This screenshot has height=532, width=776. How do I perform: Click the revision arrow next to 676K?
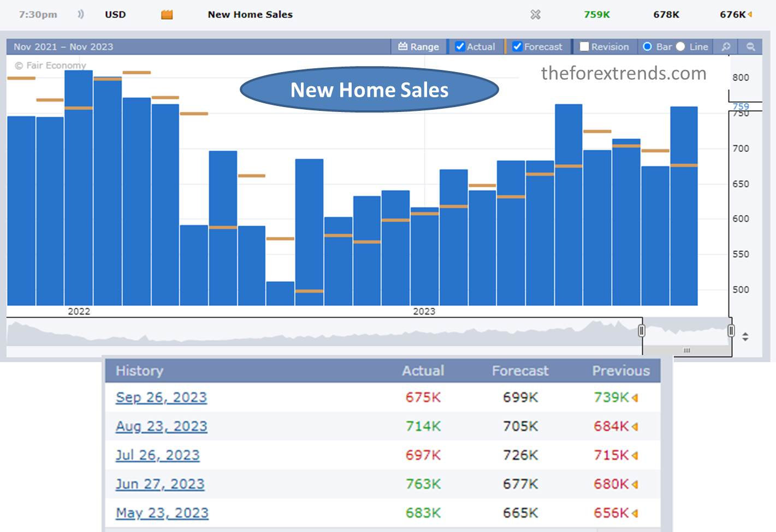click(x=750, y=14)
